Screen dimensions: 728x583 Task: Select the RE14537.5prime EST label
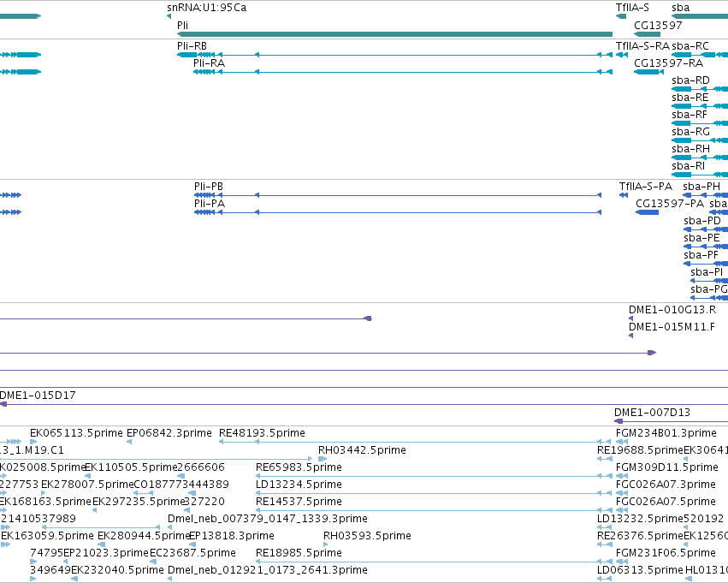[299, 502]
